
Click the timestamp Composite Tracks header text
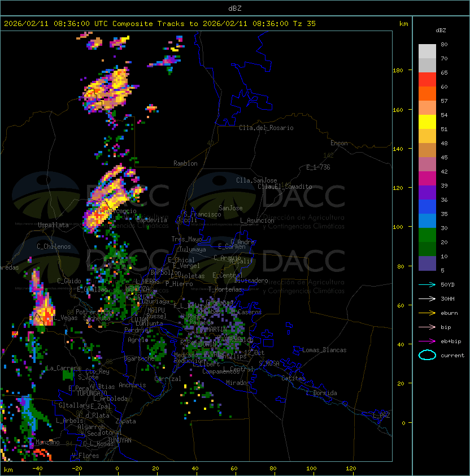tap(160, 24)
